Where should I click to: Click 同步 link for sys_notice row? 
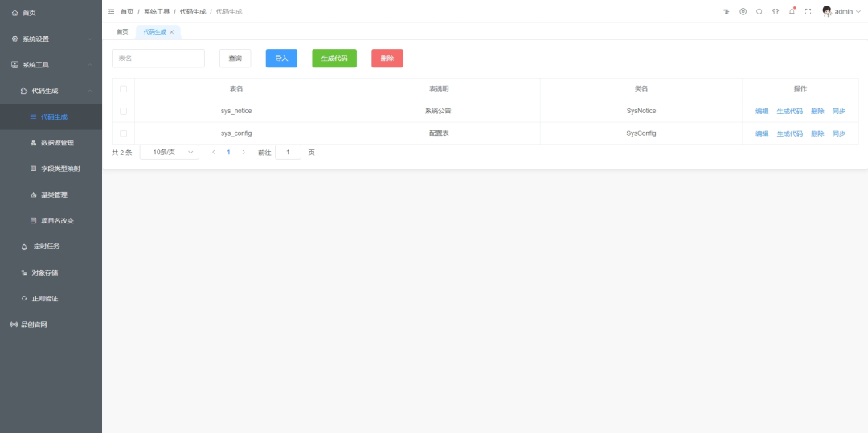838,111
